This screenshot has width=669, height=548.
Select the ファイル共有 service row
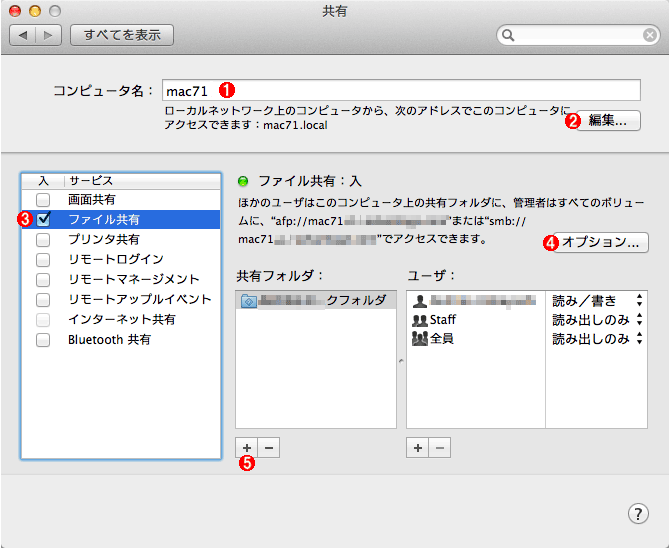pyautogui.click(x=121, y=219)
